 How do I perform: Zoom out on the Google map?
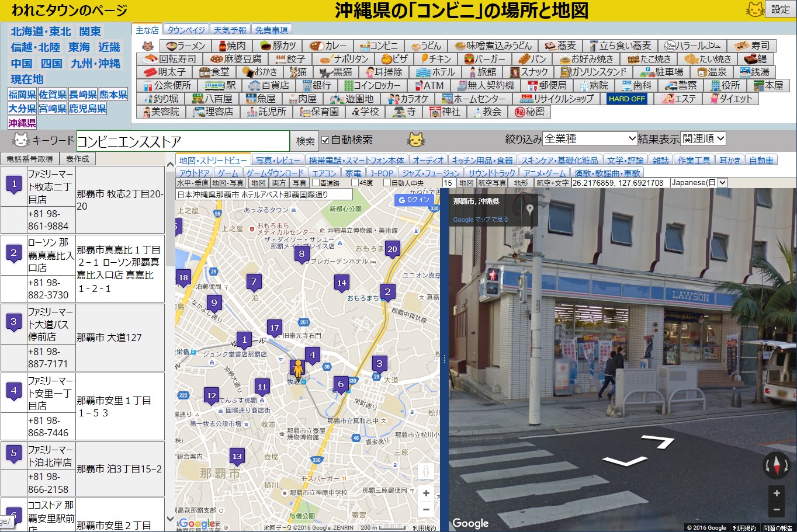tap(426, 510)
